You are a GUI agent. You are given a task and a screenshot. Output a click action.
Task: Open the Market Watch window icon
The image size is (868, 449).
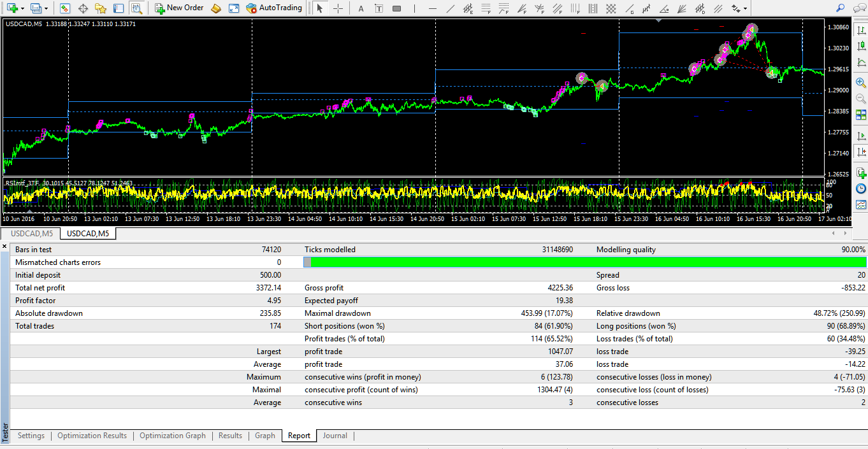tap(65, 8)
